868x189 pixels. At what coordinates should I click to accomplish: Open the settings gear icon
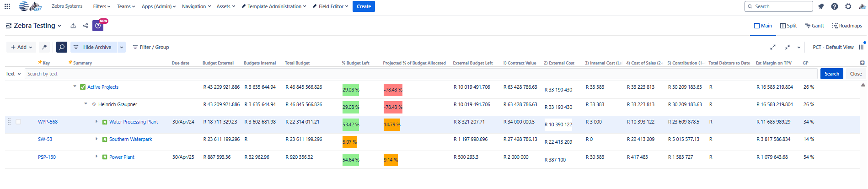click(x=848, y=6)
